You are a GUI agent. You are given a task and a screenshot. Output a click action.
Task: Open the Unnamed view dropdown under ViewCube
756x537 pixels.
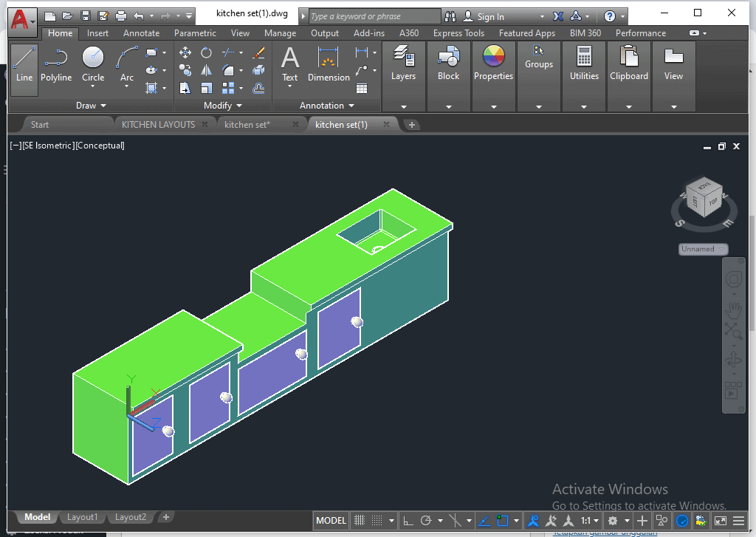click(703, 250)
